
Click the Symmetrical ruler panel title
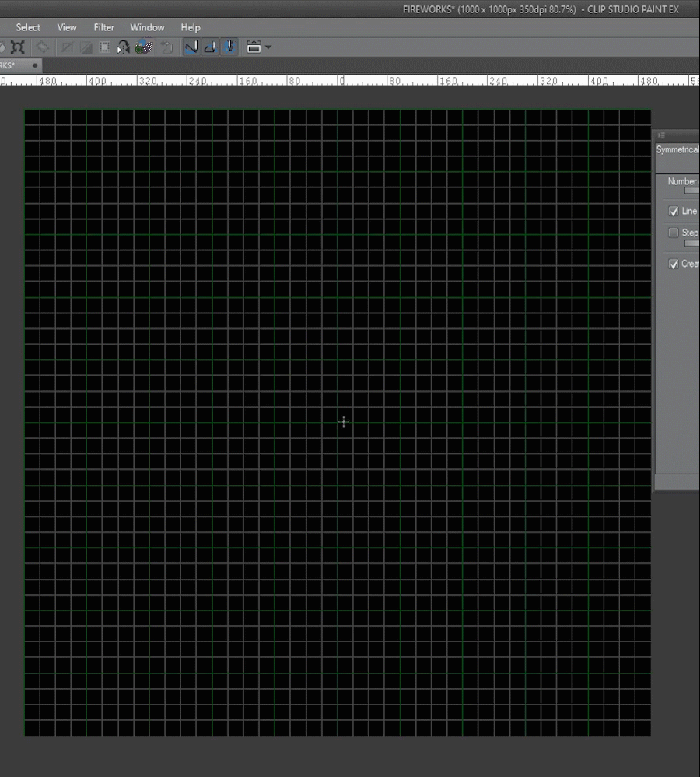tap(677, 149)
